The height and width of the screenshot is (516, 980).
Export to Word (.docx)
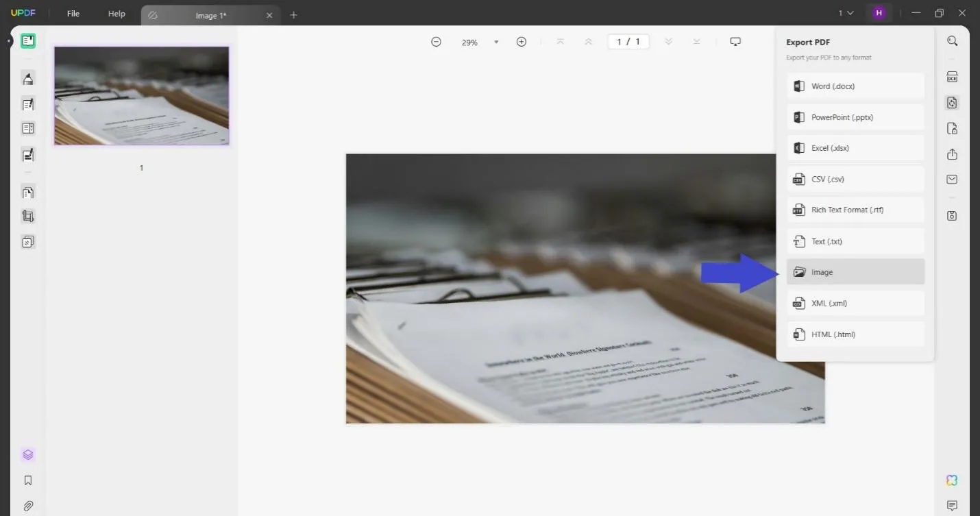855,86
